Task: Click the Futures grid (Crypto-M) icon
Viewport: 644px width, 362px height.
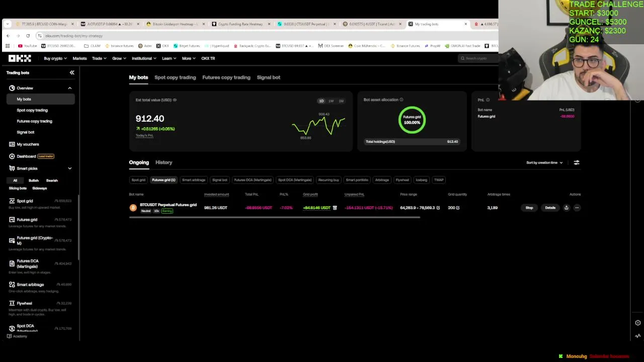Action: [x=12, y=240]
